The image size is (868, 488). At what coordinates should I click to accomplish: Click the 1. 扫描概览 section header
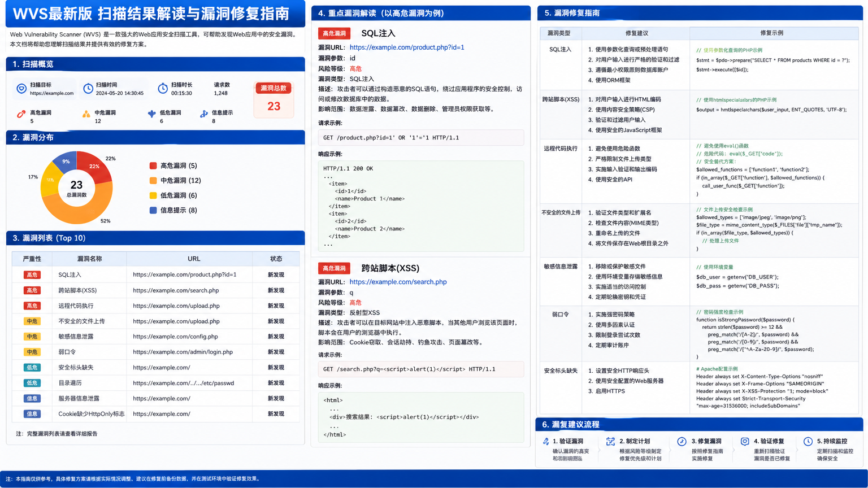155,64
